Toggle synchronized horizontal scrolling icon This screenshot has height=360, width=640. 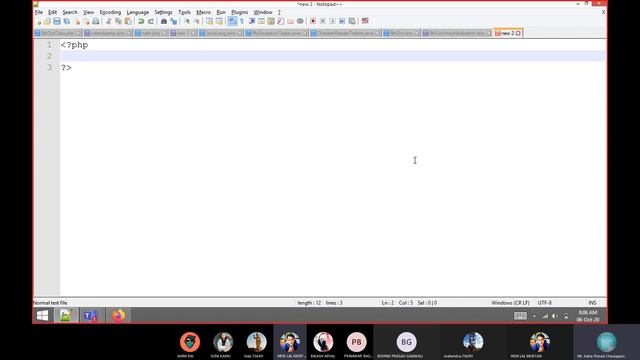(x=220, y=21)
